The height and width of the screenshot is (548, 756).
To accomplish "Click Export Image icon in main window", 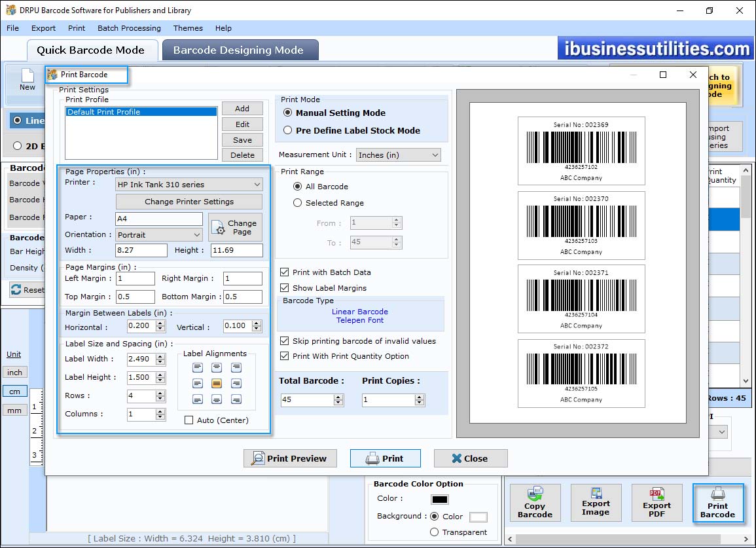I will pyautogui.click(x=596, y=503).
